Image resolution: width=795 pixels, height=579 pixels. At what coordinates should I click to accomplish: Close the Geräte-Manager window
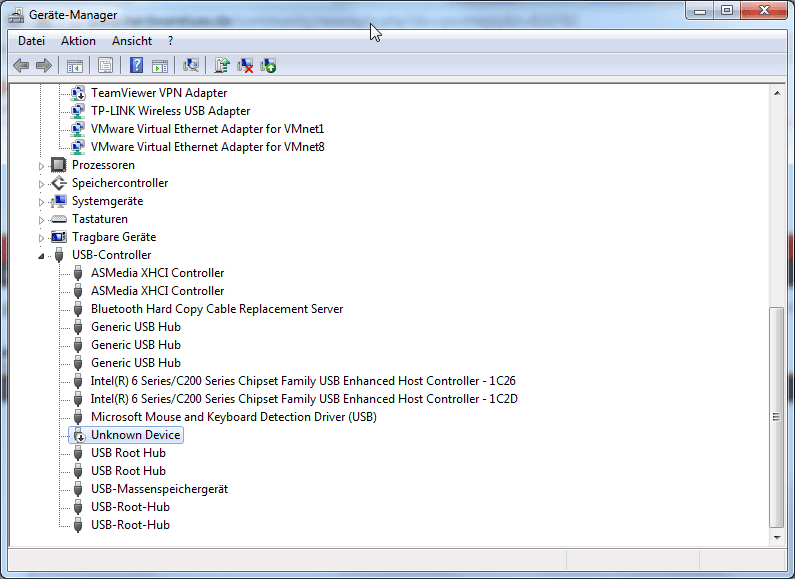click(764, 11)
